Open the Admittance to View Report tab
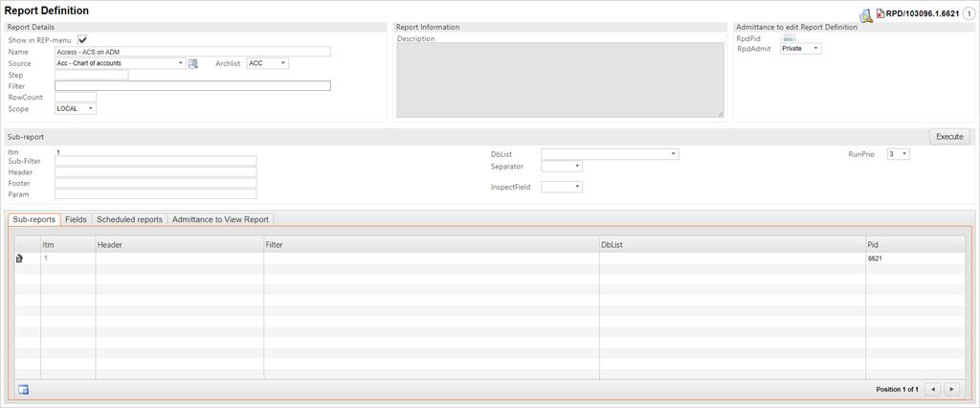The image size is (980, 408). (x=221, y=219)
